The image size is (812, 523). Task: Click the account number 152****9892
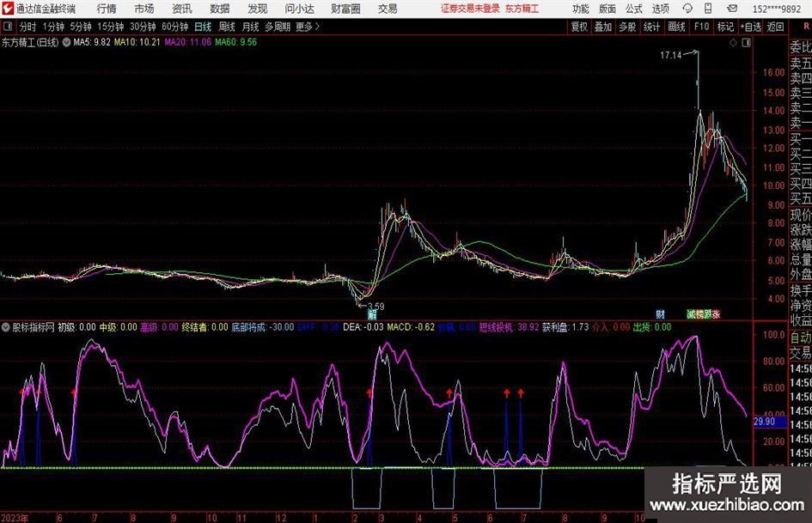777,9
